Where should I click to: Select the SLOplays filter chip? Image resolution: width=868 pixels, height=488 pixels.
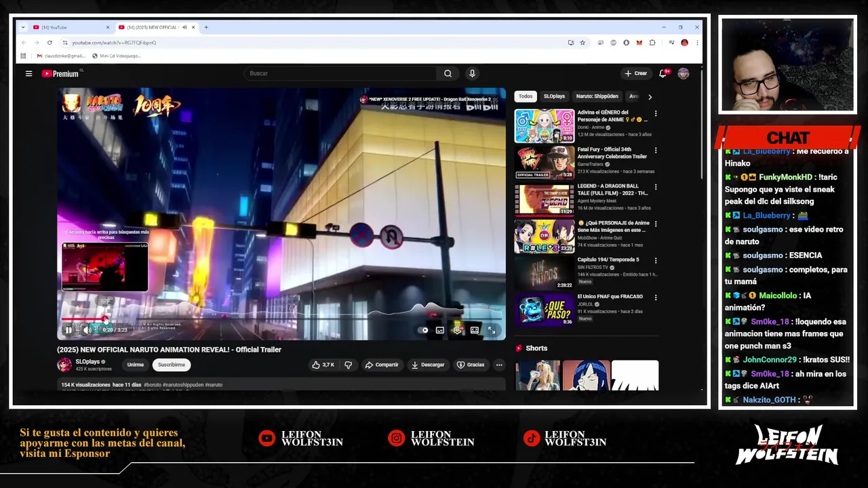(554, 96)
